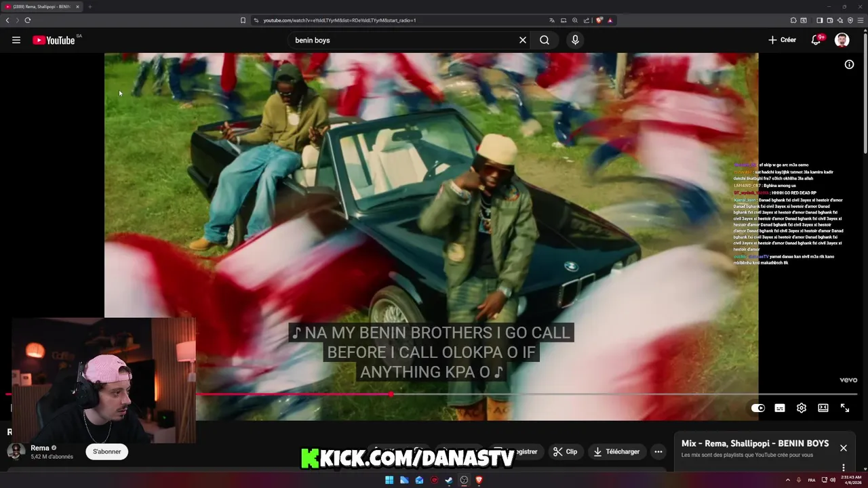The image size is (868, 488).
Task: Share this page from address bar
Action: [587, 20]
